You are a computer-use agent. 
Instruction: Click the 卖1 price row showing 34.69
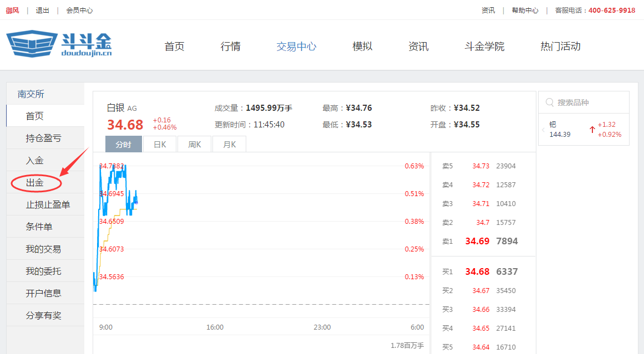click(x=483, y=240)
